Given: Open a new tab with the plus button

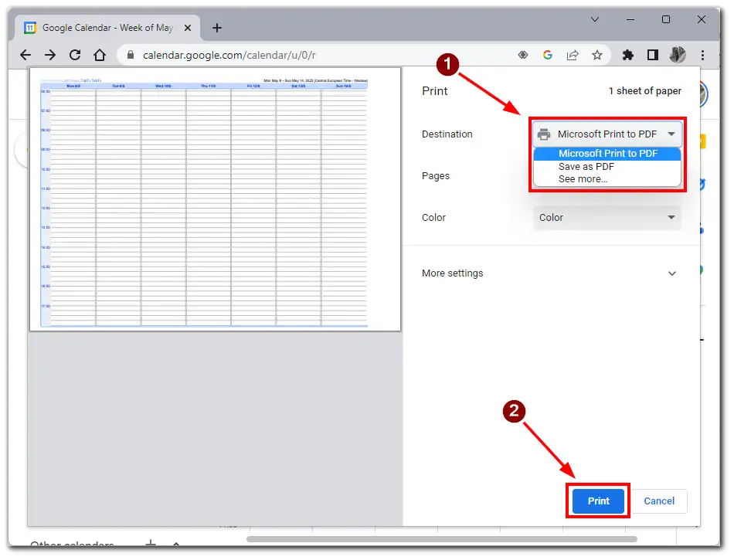Looking at the screenshot, I should click(x=217, y=28).
